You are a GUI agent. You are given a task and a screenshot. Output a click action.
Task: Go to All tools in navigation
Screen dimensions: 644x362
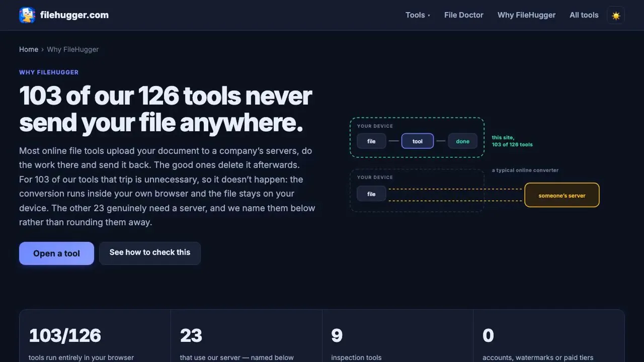[584, 15]
